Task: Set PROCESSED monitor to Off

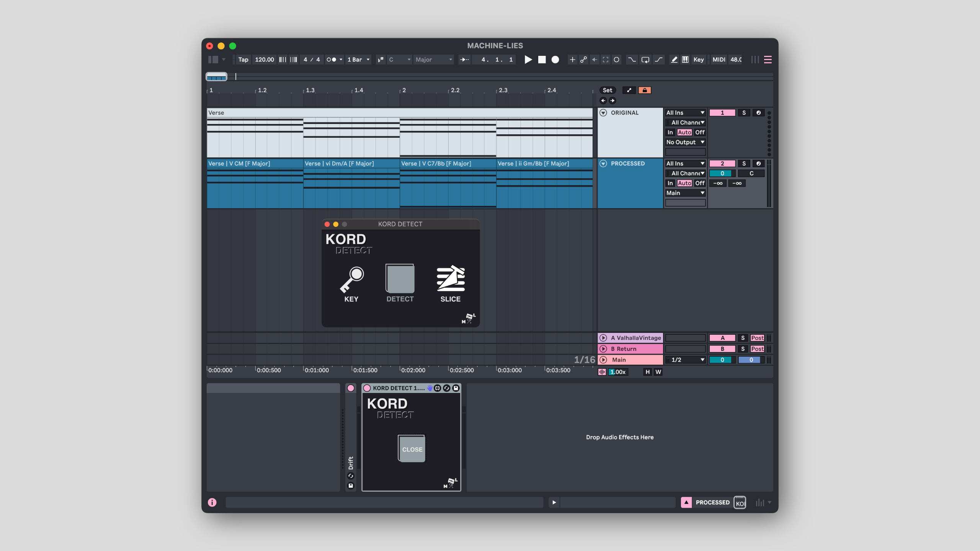Action: click(700, 183)
